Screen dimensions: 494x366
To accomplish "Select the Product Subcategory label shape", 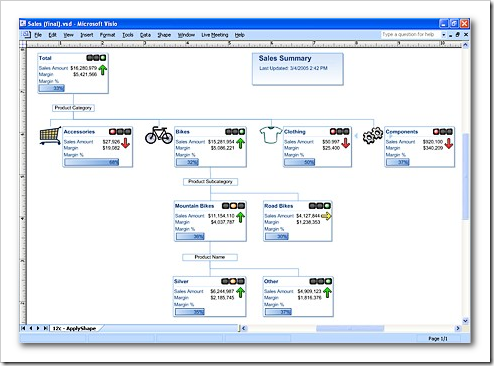I will [x=210, y=182].
